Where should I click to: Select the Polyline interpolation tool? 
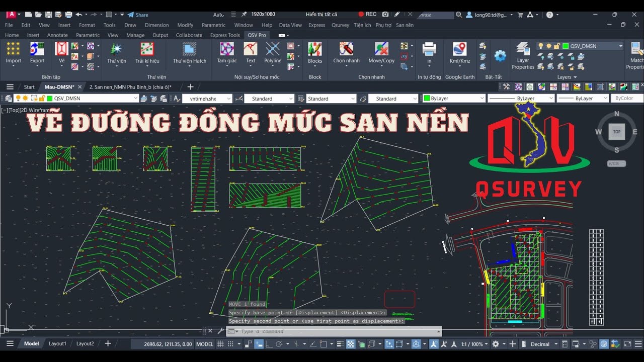click(x=273, y=53)
